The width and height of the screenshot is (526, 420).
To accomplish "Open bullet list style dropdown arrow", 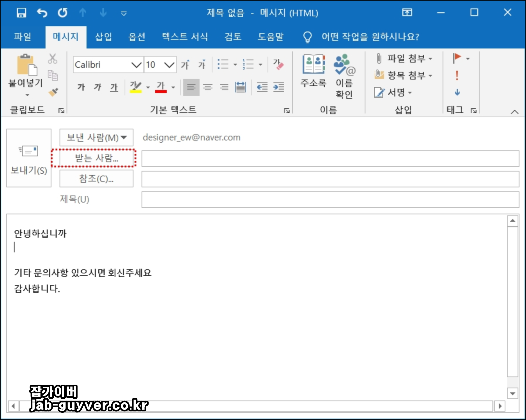I will tap(235, 65).
